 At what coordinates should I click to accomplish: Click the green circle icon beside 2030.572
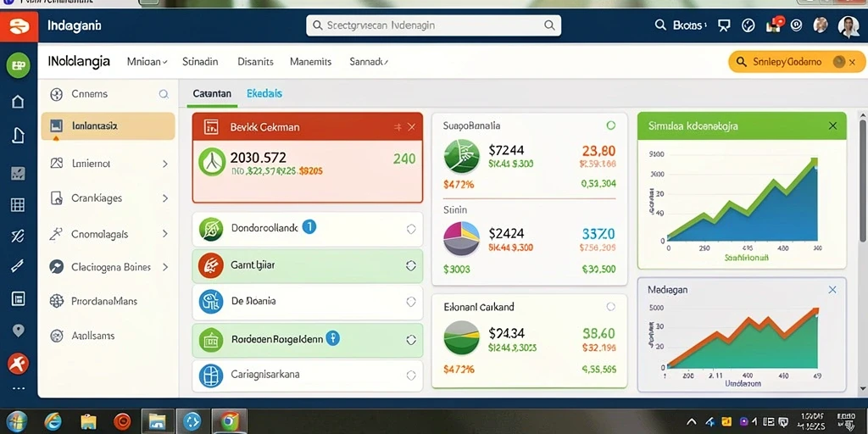point(212,162)
